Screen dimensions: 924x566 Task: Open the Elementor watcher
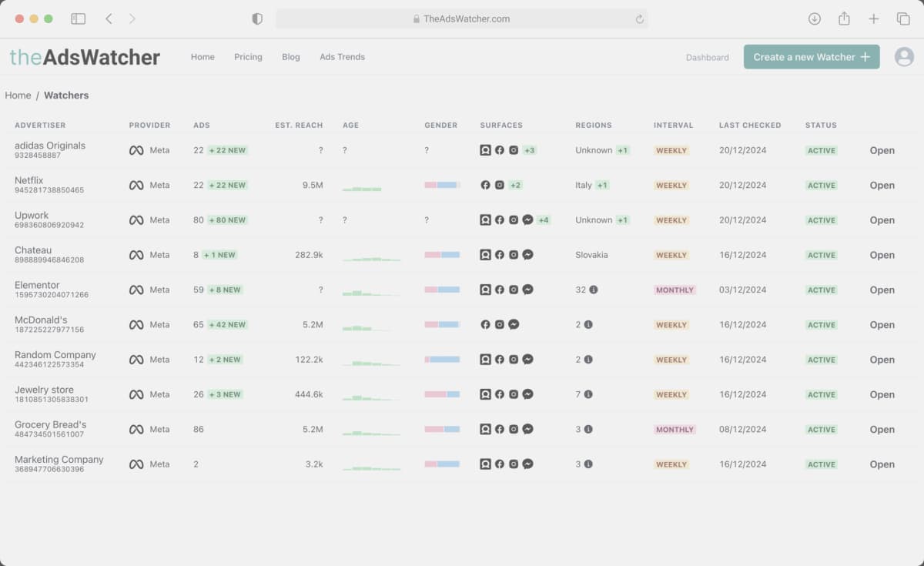882,290
